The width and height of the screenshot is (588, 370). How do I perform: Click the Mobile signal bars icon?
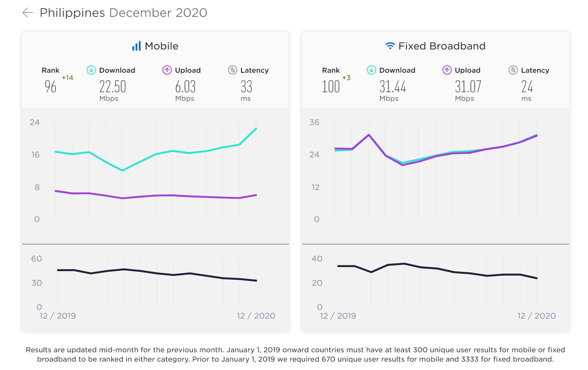tap(136, 46)
